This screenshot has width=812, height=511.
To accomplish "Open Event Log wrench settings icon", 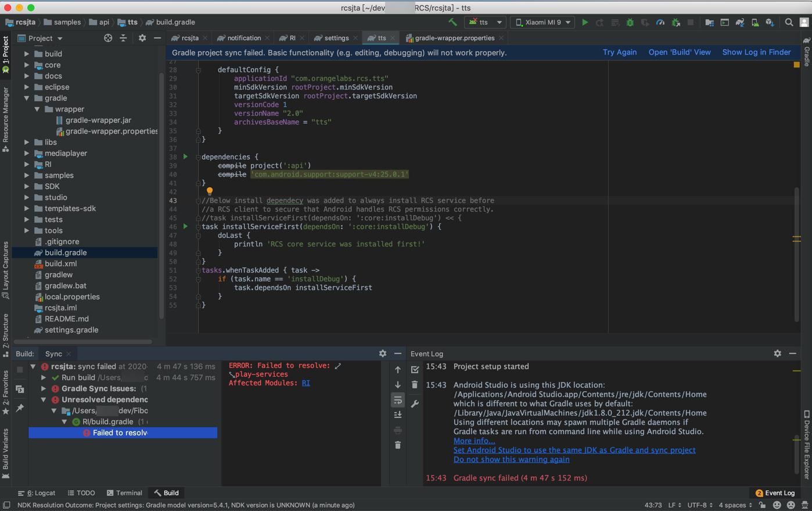I will pyautogui.click(x=415, y=403).
